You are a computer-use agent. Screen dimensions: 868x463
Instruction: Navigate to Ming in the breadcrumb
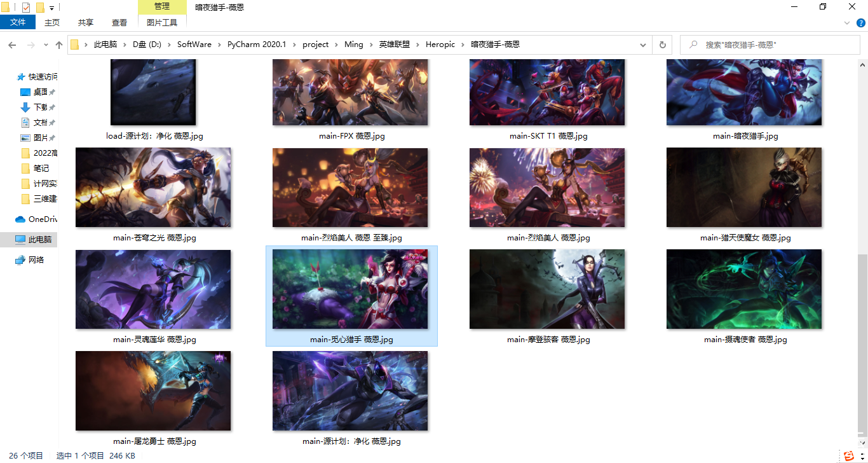(354, 45)
